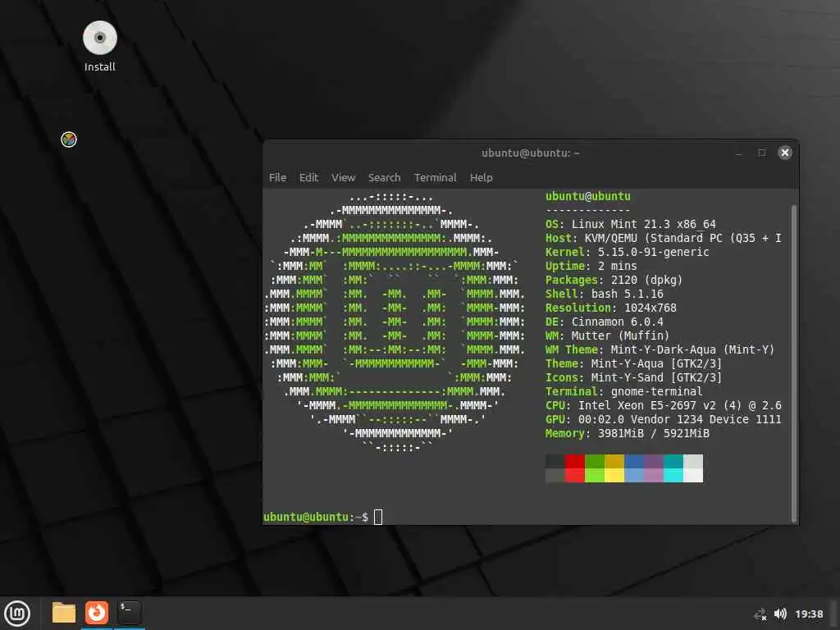
Task: Click the blue color block in neofetch
Action: 634,468
